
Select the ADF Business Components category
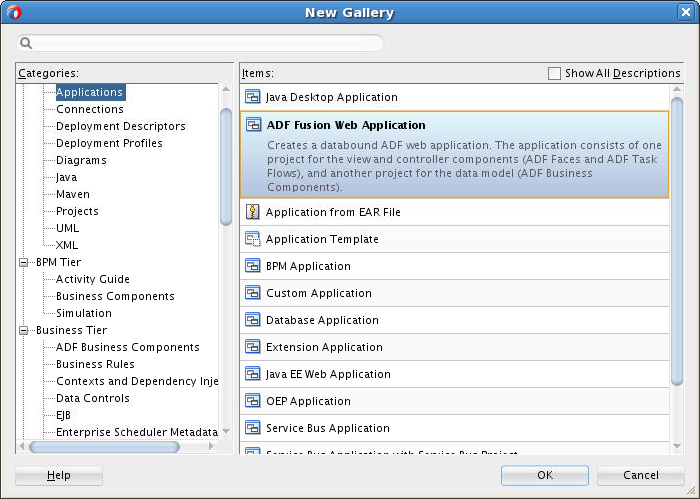click(128, 347)
